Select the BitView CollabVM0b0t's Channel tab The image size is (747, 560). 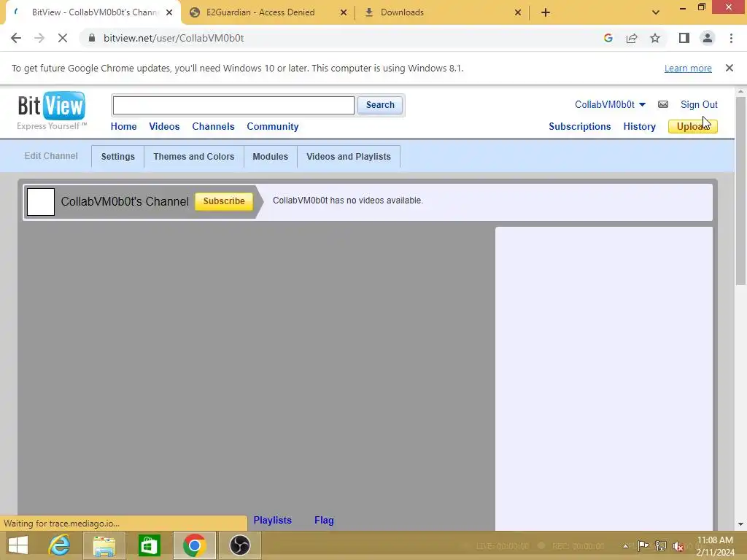point(93,12)
